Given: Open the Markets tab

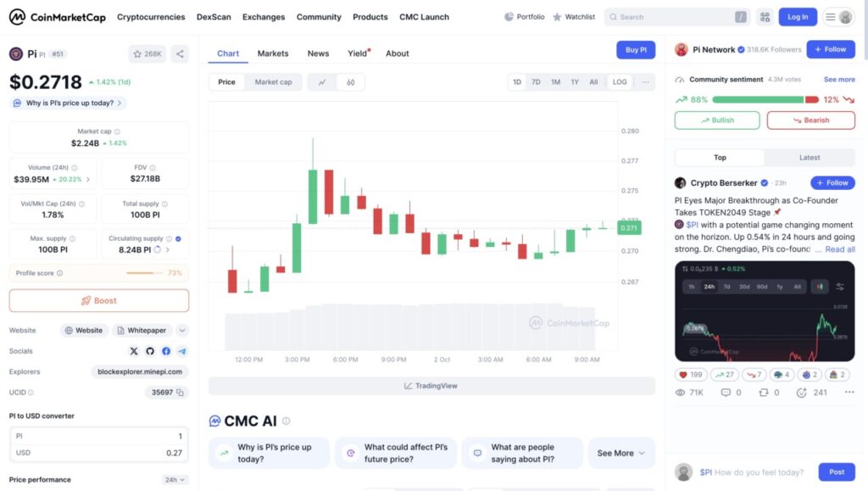Looking at the screenshot, I should click(x=273, y=53).
